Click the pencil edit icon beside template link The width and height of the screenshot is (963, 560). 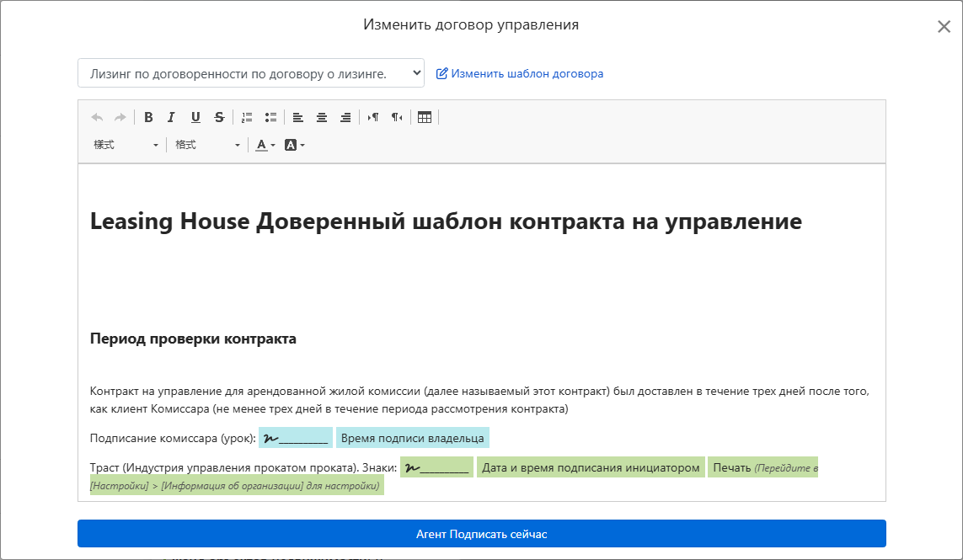click(x=441, y=74)
